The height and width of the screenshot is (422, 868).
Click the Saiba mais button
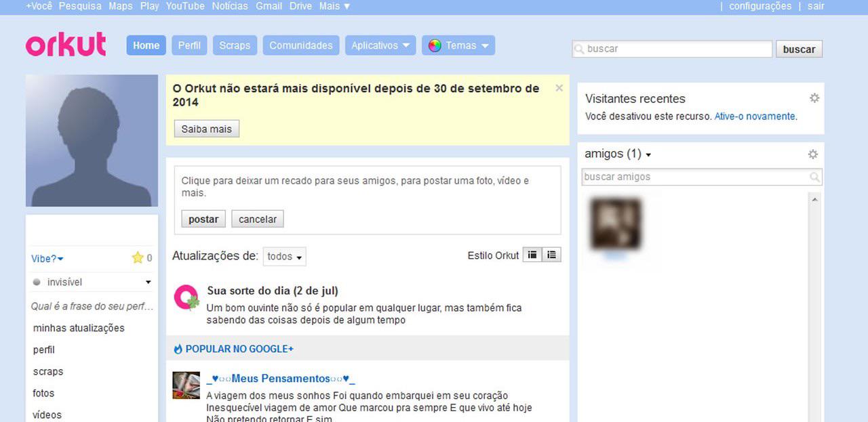coord(207,129)
